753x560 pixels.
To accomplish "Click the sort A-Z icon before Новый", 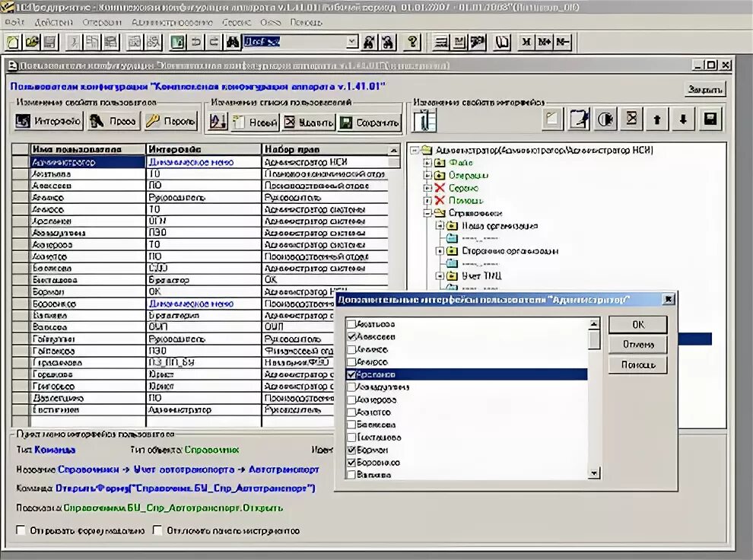I will [x=218, y=121].
